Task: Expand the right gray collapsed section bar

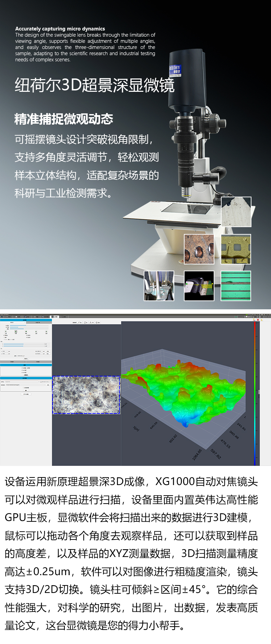Action: [x=39, y=362]
